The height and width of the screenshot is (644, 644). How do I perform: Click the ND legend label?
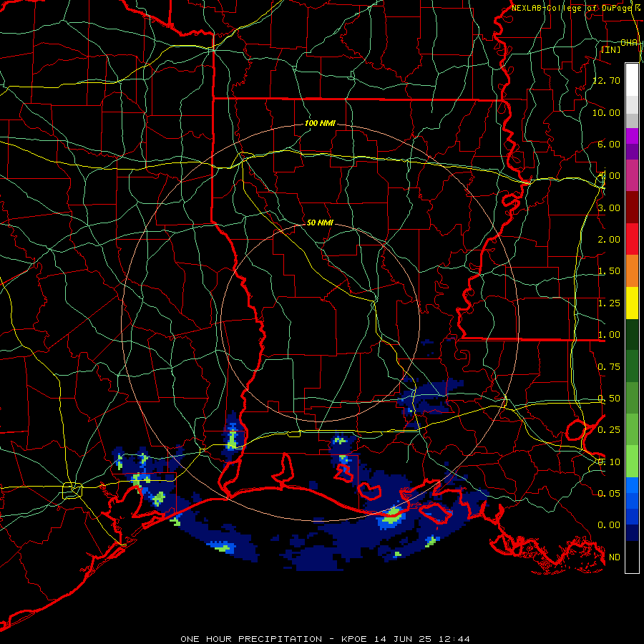pos(615,557)
